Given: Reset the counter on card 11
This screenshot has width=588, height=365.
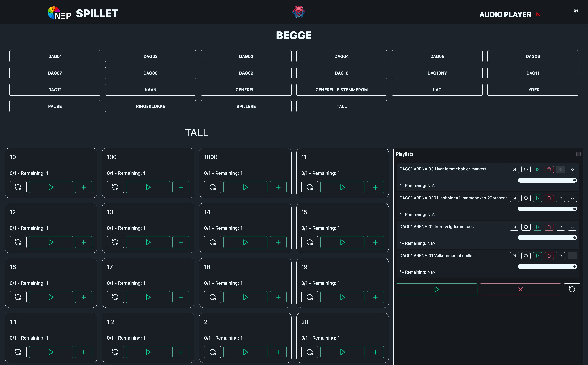Looking at the screenshot, I should tap(310, 187).
